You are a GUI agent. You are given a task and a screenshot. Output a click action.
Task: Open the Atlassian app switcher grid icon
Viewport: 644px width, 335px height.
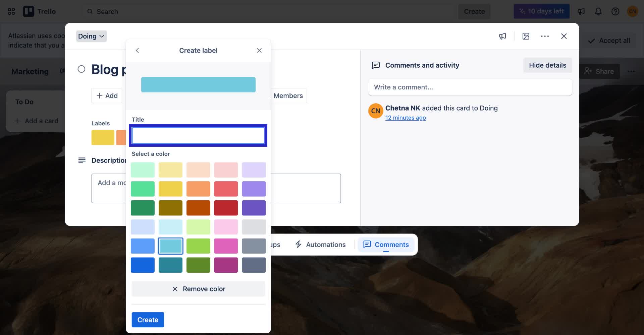pyautogui.click(x=11, y=11)
